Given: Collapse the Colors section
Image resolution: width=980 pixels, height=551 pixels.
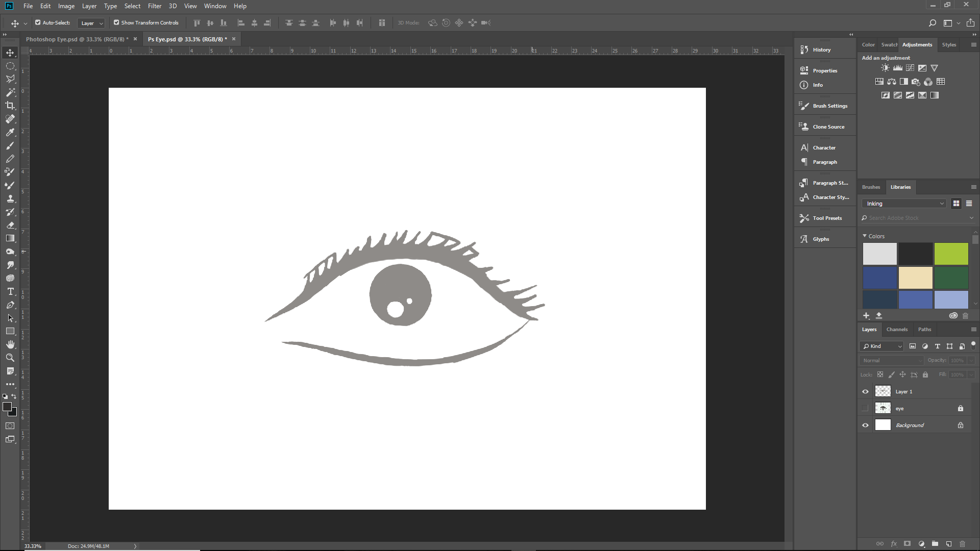Looking at the screenshot, I should [x=865, y=236].
